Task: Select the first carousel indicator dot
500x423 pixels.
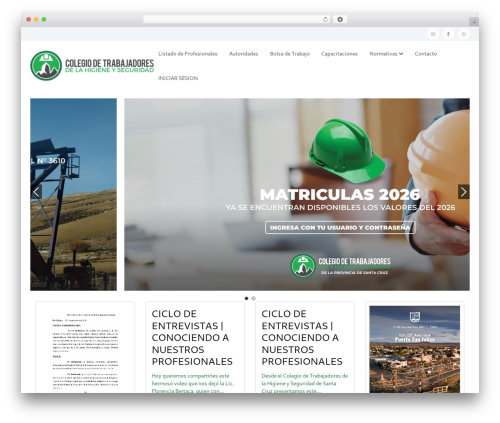Action: (x=247, y=298)
